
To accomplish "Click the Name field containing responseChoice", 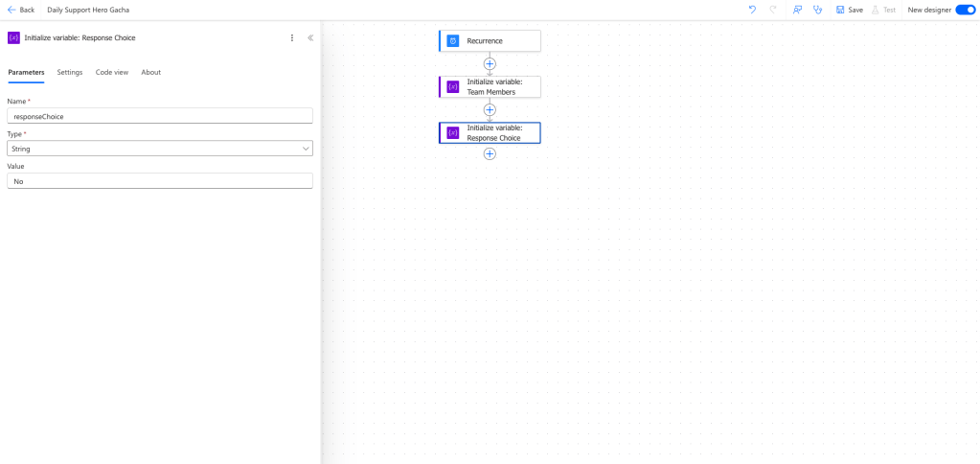I will (160, 116).
